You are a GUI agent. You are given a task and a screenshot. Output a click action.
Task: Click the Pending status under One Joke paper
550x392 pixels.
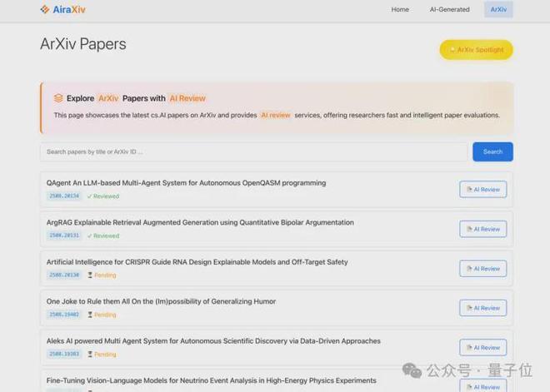(105, 315)
